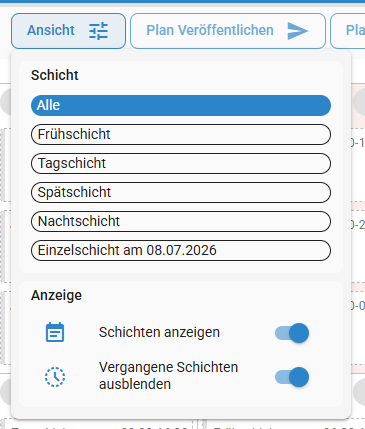
Task: Pick the Spätschicht filter option
Action: [x=181, y=192]
